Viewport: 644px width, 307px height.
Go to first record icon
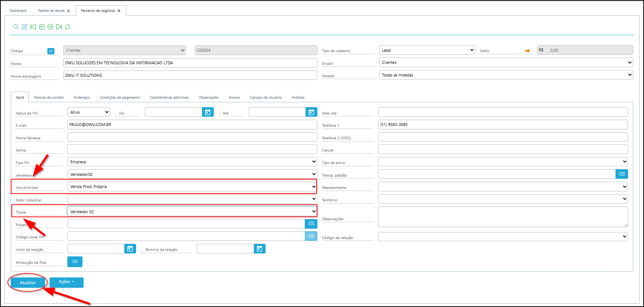(33, 27)
